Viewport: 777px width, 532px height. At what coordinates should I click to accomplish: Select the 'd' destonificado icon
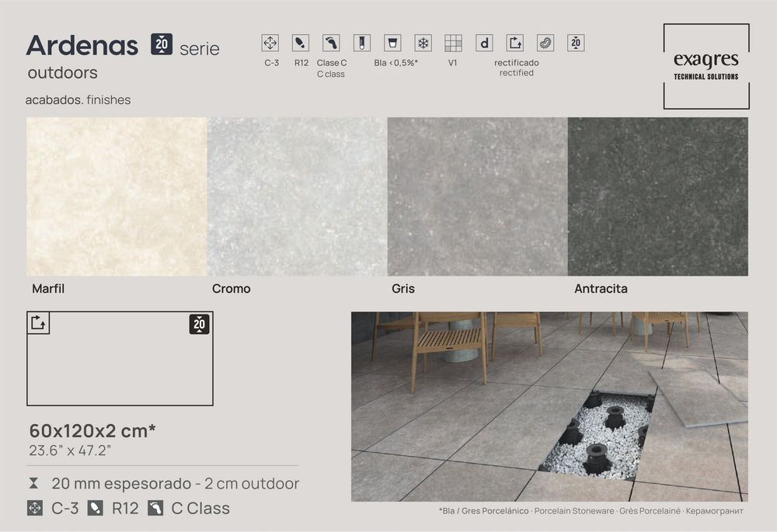point(483,43)
